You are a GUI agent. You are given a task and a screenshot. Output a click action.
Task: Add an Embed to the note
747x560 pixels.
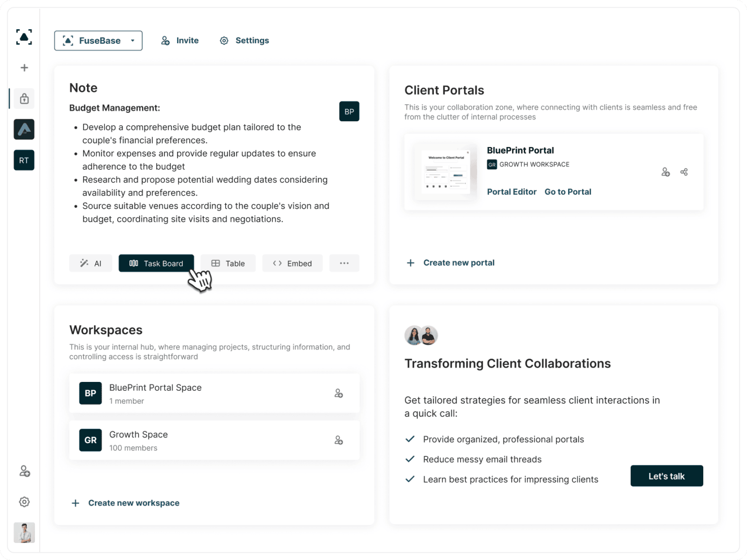[292, 263]
